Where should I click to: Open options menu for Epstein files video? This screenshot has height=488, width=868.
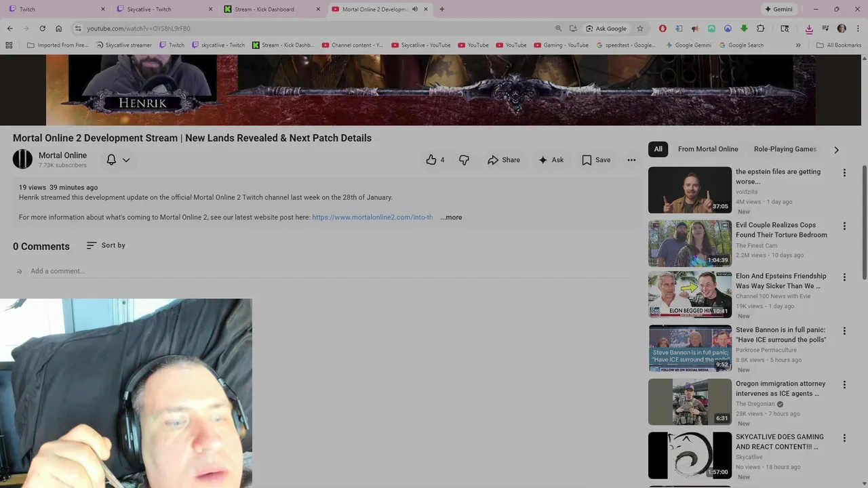click(x=844, y=173)
